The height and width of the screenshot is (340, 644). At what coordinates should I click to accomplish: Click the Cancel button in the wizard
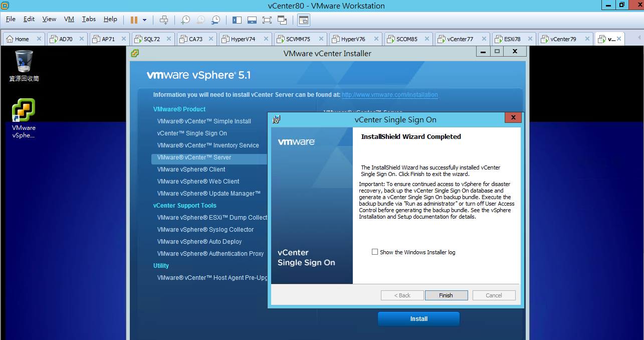point(494,295)
